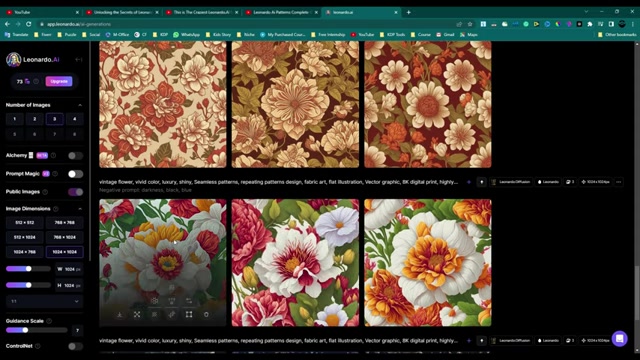Enable the Prompt Magic switch

click(x=76, y=174)
